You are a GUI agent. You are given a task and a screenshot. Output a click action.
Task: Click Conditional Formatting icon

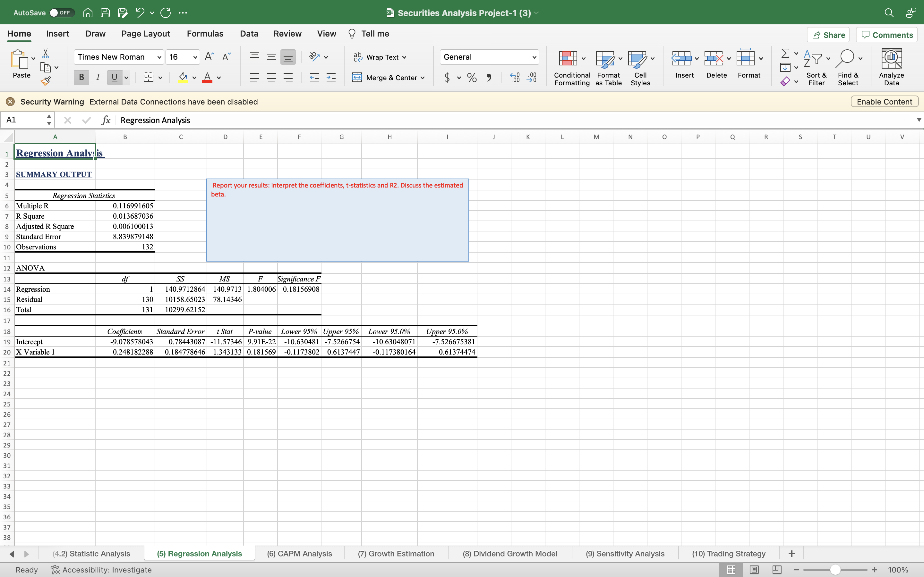coord(568,58)
